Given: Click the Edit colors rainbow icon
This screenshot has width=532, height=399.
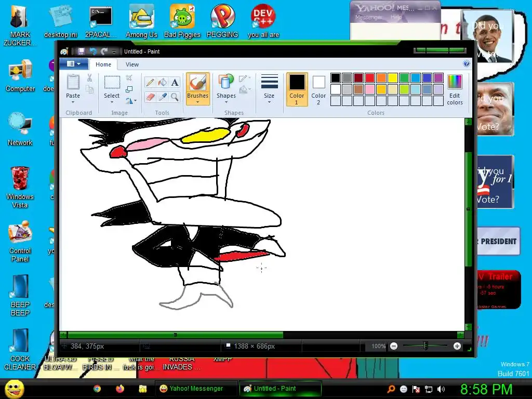Looking at the screenshot, I should pos(455,83).
